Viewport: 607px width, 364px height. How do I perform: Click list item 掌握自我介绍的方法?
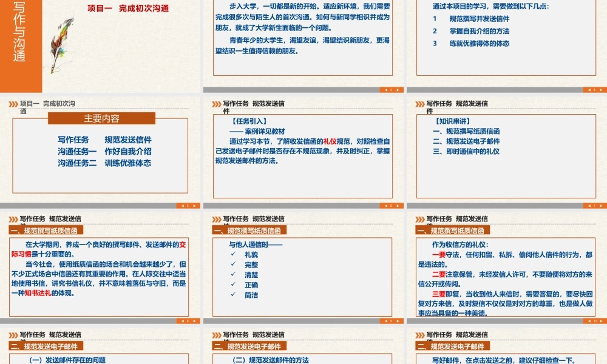click(480, 31)
